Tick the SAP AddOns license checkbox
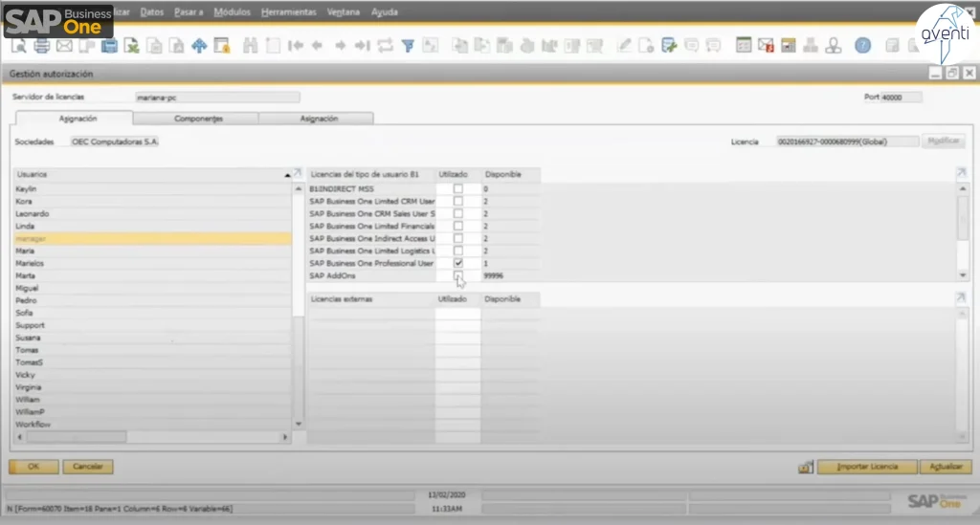The height and width of the screenshot is (525, 980). (458, 275)
